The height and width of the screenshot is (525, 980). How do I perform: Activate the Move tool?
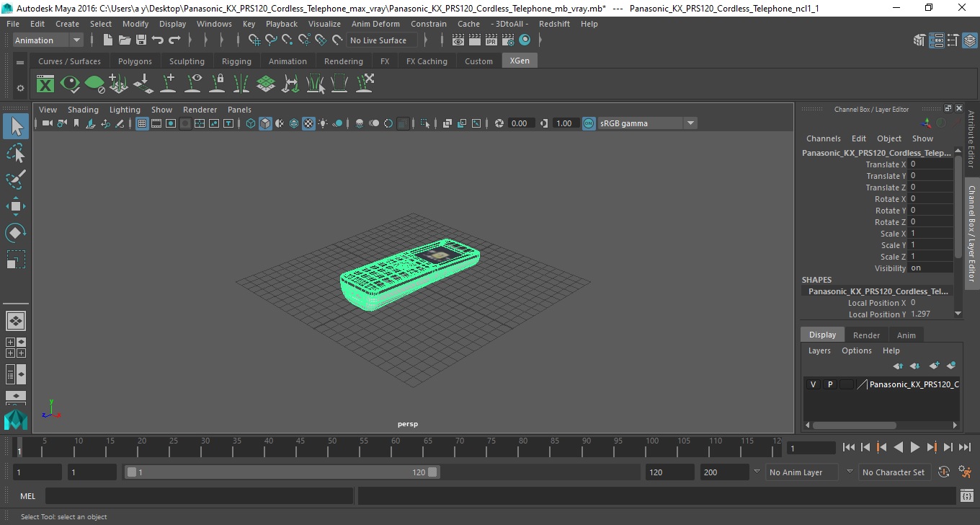[x=16, y=206]
